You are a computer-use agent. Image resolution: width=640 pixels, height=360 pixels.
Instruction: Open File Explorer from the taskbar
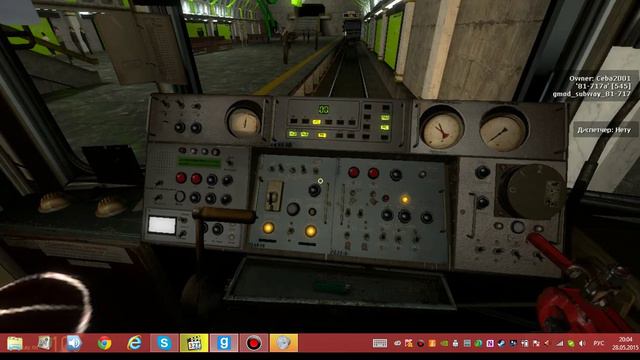point(15,343)
